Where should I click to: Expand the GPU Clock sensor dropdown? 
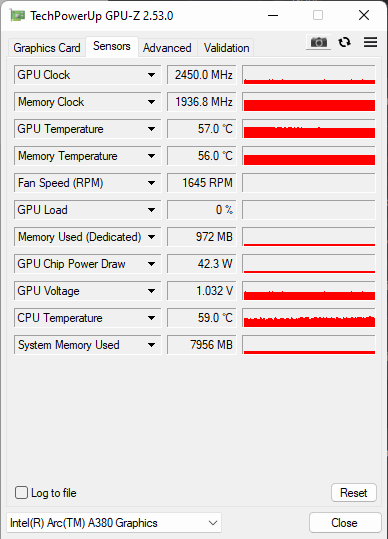click(151, 75)
